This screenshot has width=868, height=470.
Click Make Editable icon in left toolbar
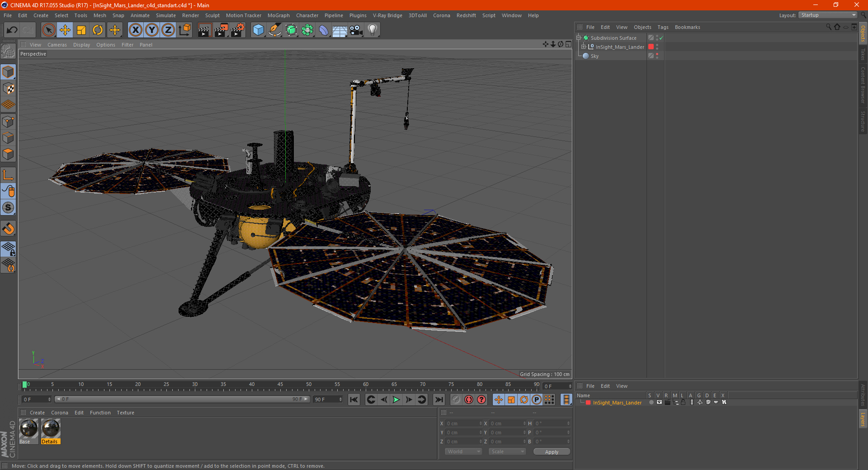[8, 52]
